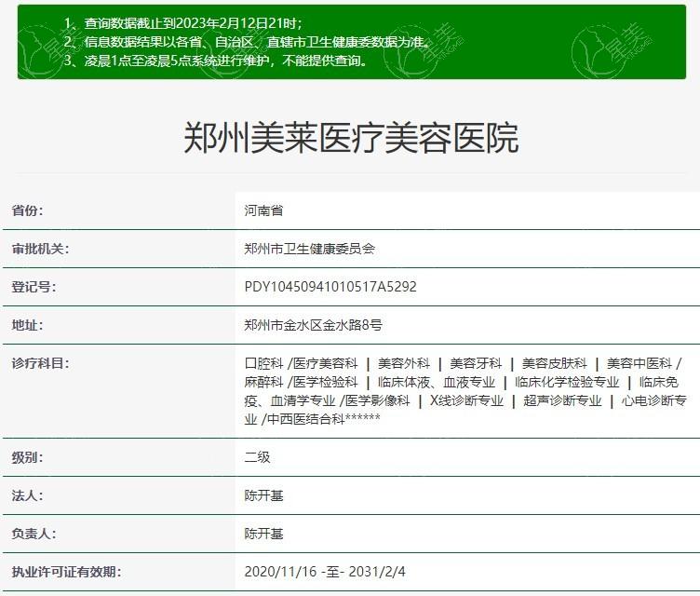Click the X线诊断专业 entry

click(x=466, y=400)
